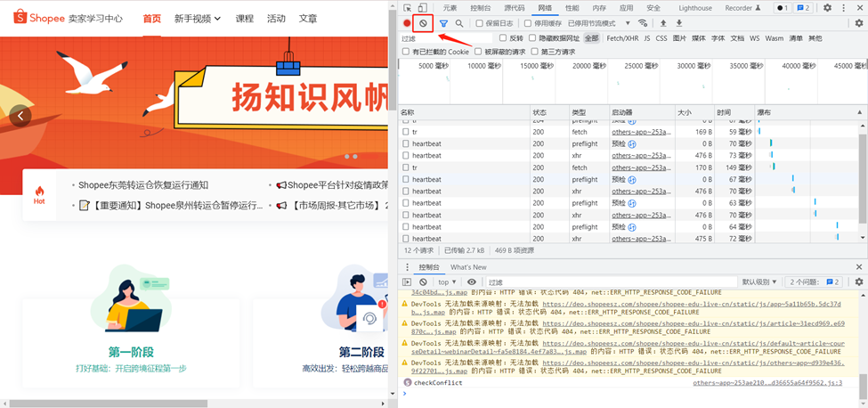Filter requests by WS type
Screen dimensions: 868x408
coord(755,38)
